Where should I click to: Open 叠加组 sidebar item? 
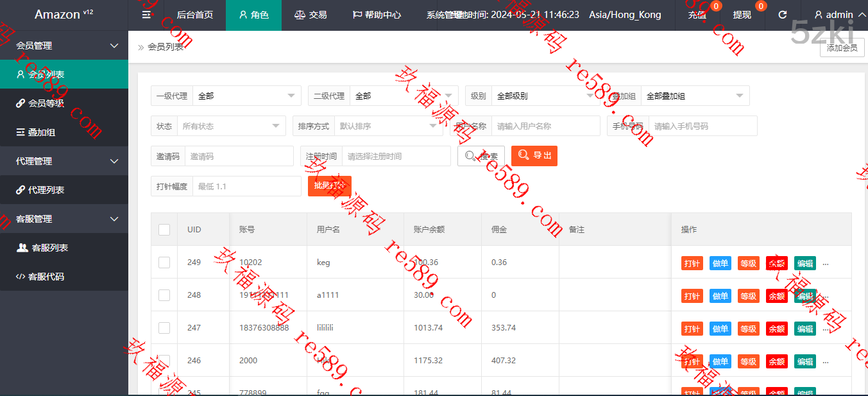pyautogui.click(x=36, y=132)
